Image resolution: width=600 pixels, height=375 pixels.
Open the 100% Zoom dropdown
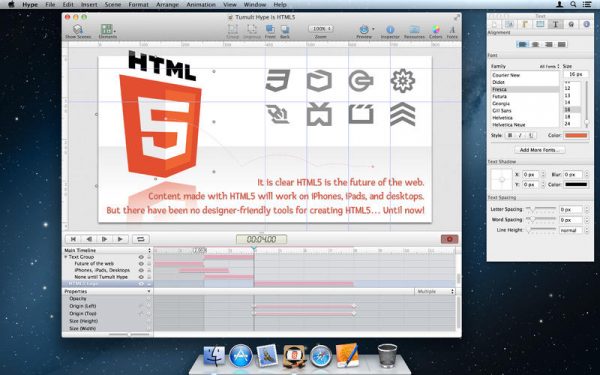(321, 29)
